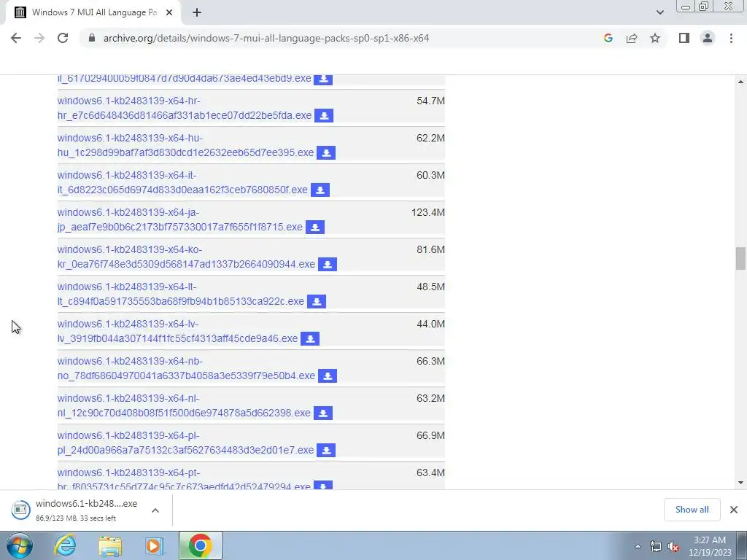The width and height of the screenshot is (747, 560).
Task: Launch Windows Media Player from taskbar
Action: (155, 545)
